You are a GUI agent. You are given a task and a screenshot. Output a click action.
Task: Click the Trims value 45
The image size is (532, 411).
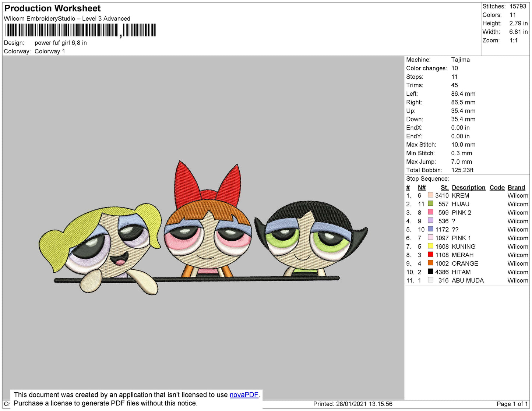coord(455,85)
